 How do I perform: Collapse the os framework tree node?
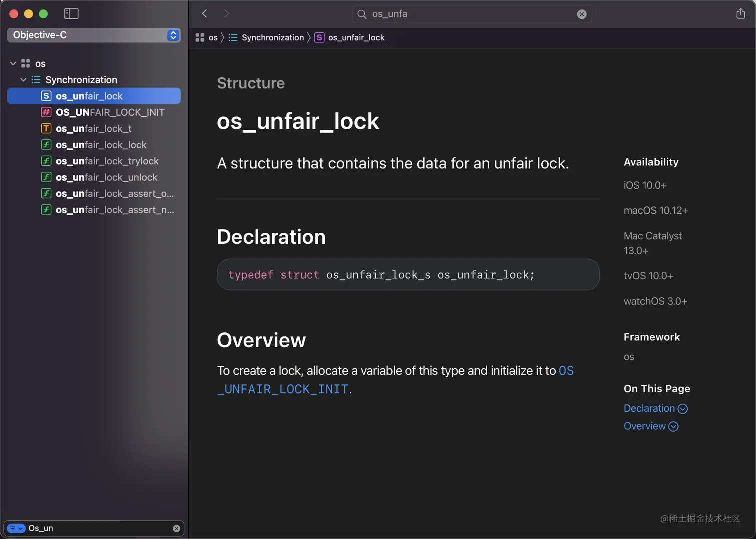pos(13,63)
